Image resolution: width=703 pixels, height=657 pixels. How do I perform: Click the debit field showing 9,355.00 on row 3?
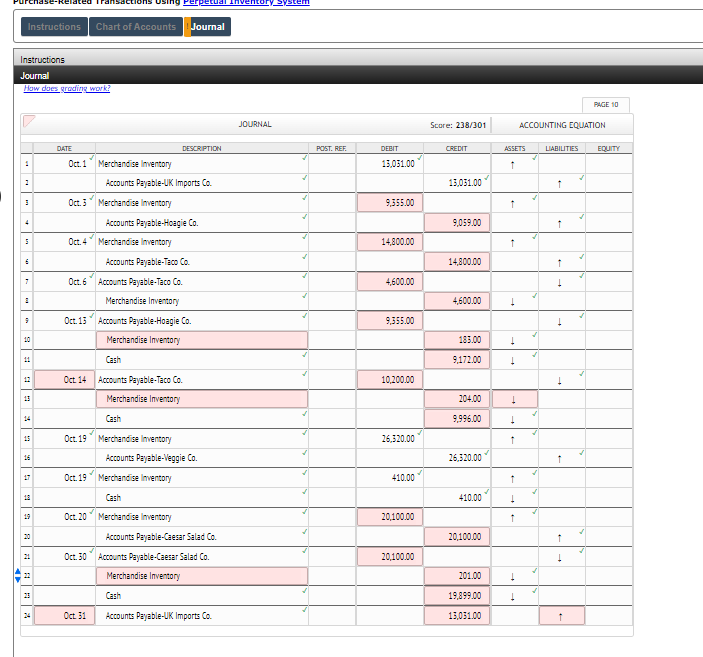[x=390, y=203]
